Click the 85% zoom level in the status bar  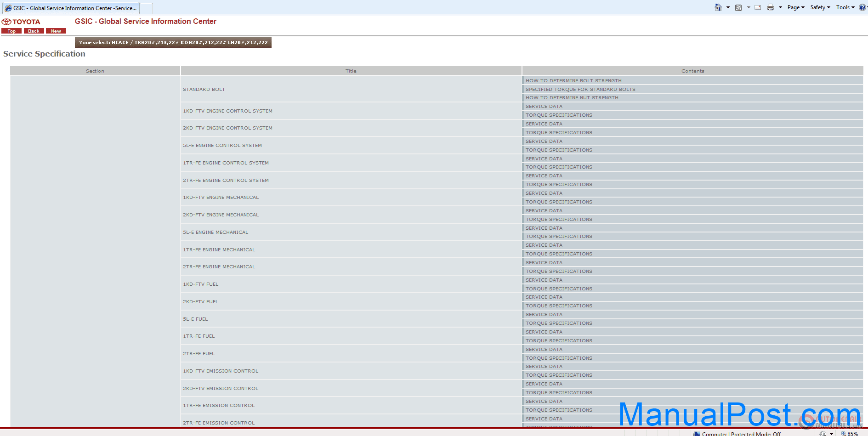(853, 434)
